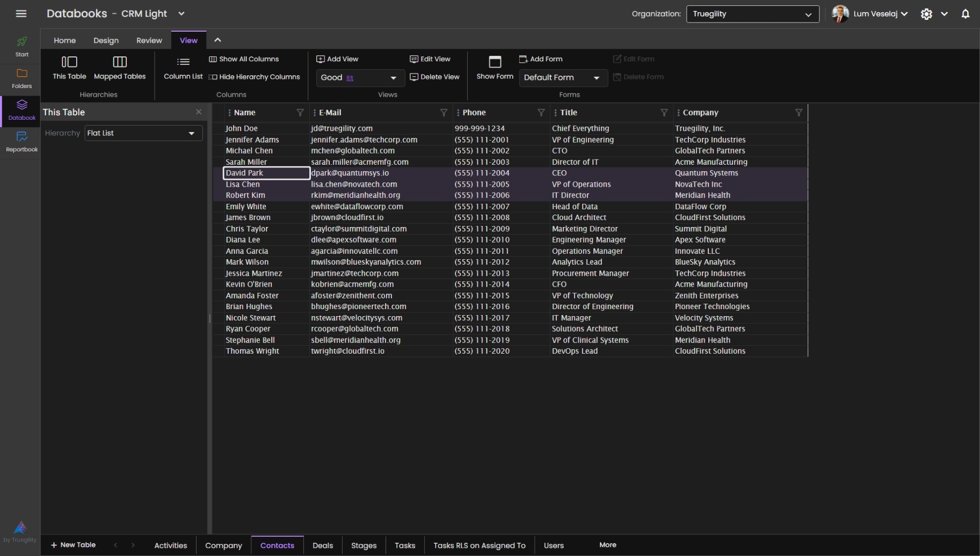Open the Databook sidebar icon
This screenshot has height=556, width=980.
click(21, 110)
